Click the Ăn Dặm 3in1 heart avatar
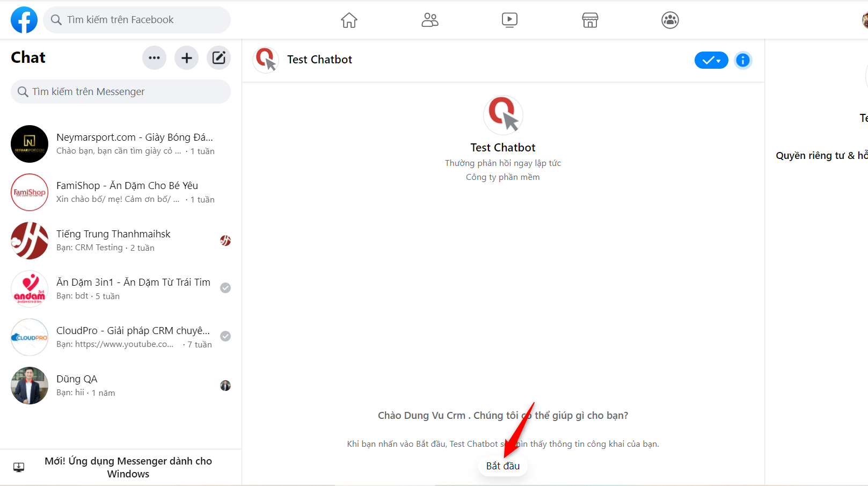The image size is (868, 486). click(x=30, y=289)
